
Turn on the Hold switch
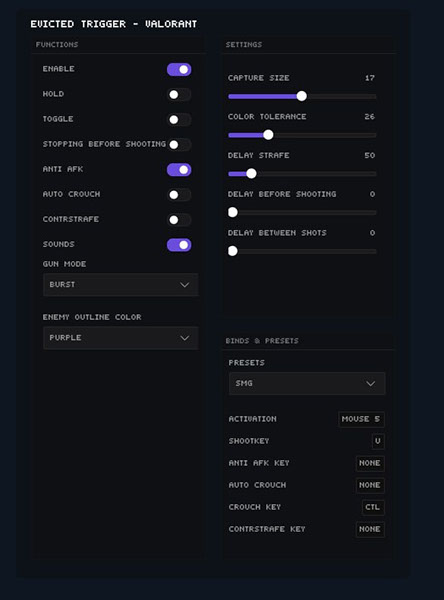pyautogui.click(x=179, y=95)
